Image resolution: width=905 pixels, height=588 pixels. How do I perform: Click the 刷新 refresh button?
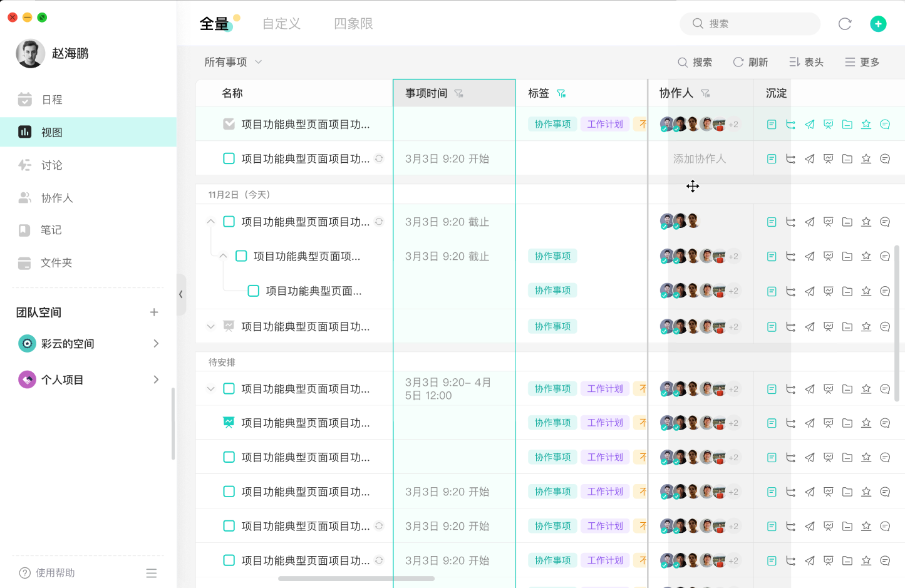750,62
